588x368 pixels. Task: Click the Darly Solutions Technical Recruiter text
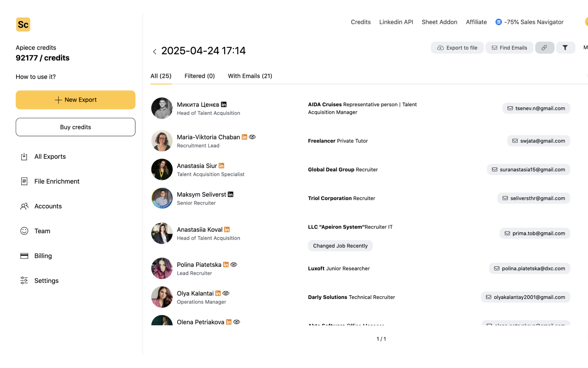coord(351,297)
